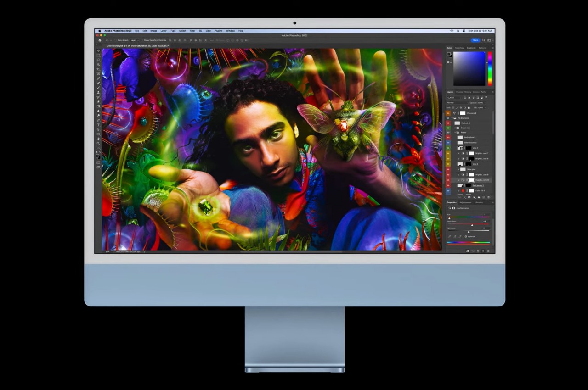Switch to the Swatches tab
The width and height of the screenshot is (588, 390).
[459, 48]
